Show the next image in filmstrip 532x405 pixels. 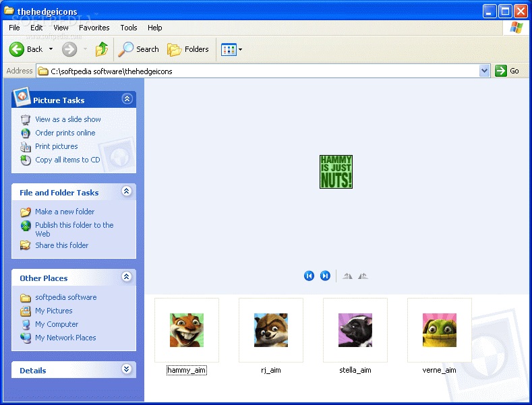[x=325, y=276]
